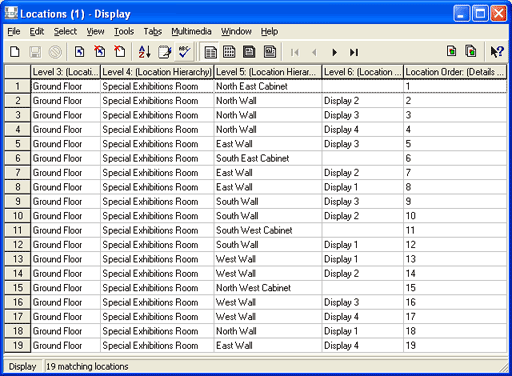Go to first record arrow
The height and width of the screenshot is (376, 512).
[295, 52]
